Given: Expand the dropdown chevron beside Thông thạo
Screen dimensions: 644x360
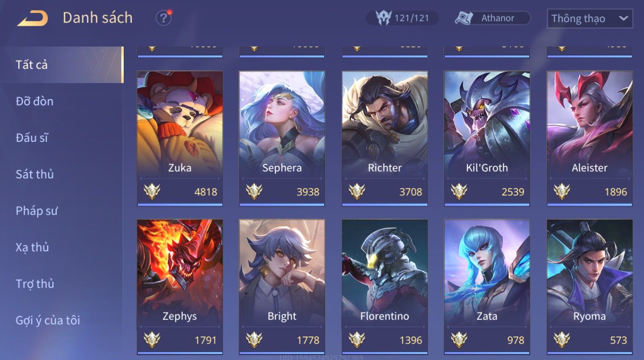Looking at the screenshot, I should [x=624, y=18].
